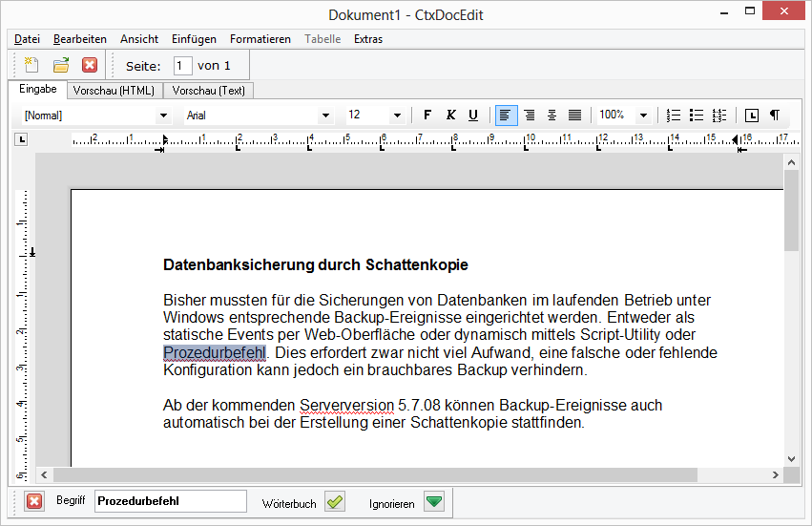
Task: Close the spell check bar with red X
Action: (x=34, y=502)
